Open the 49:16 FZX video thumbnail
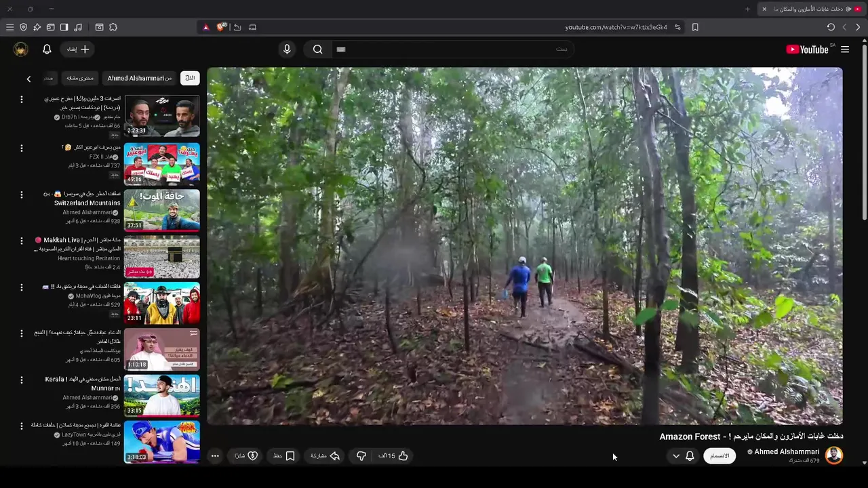The height and width of the screenshot is (488, 868). pyautogui.click(x=162, y=163)
